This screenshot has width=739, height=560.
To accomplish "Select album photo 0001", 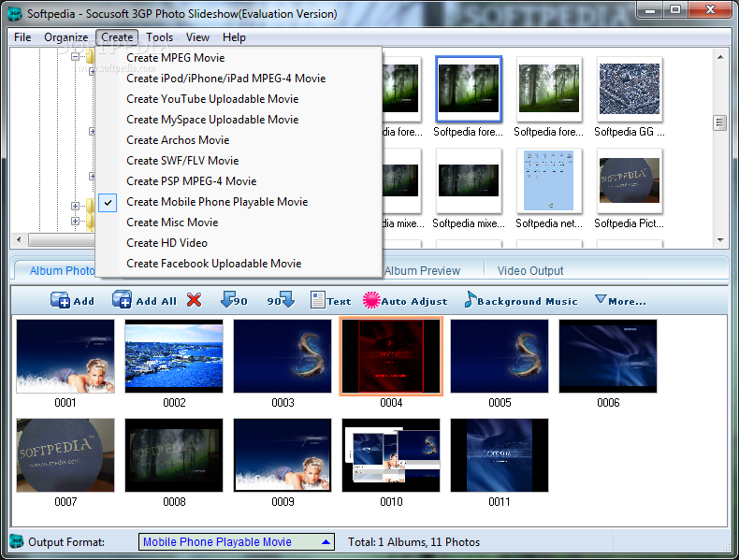I will click(x=65, y=356).
